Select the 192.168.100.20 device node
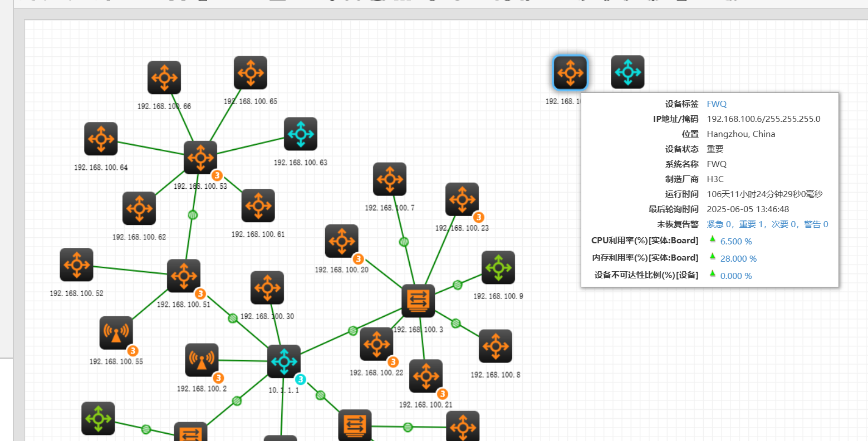Viewport: 868px width, 441px height. pyautogui.click(x=342, y=241)
